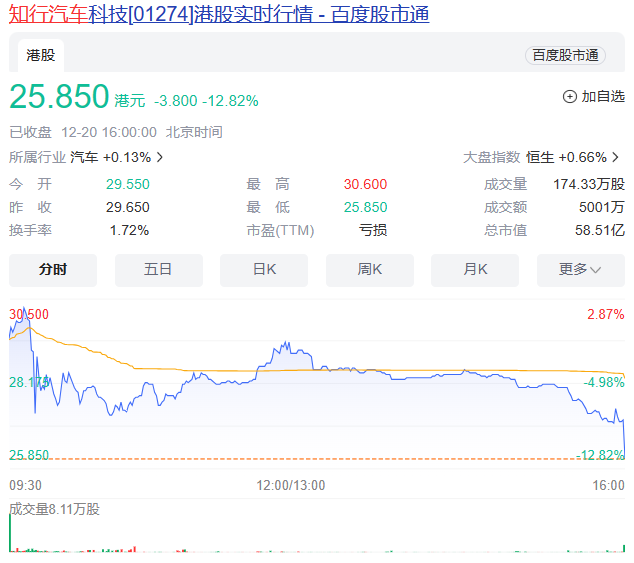Switch to the 周K chart tab

click(370, 270)
